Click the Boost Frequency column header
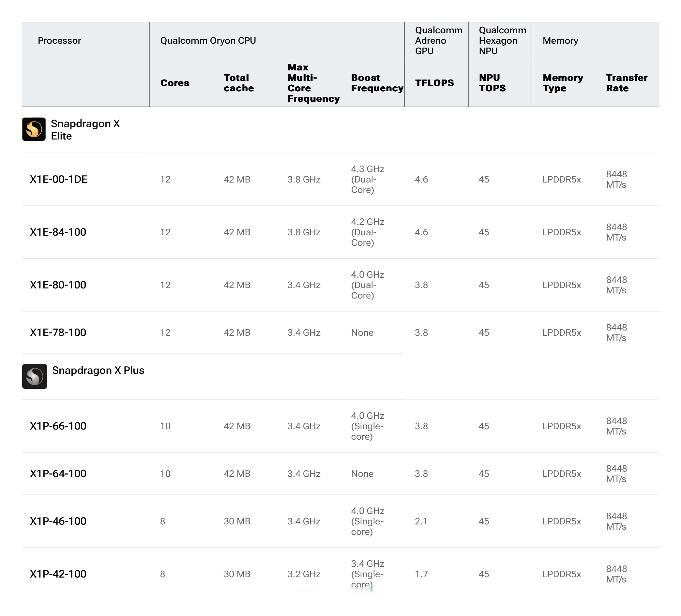 [x=377, y=83]
